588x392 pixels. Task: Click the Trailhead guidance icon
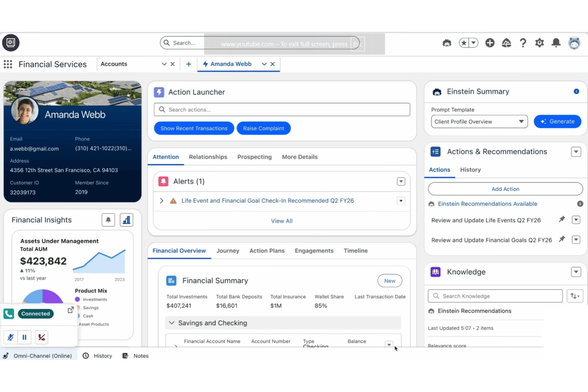click(507, 43)
